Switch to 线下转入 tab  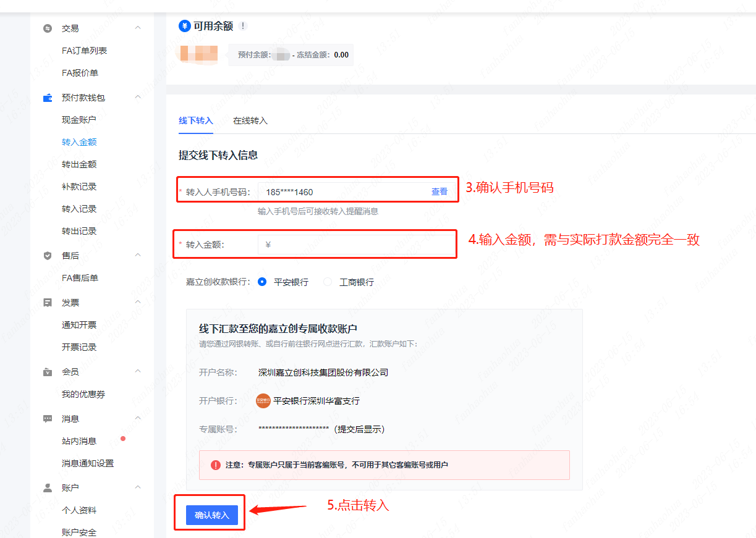pos(195,121)
